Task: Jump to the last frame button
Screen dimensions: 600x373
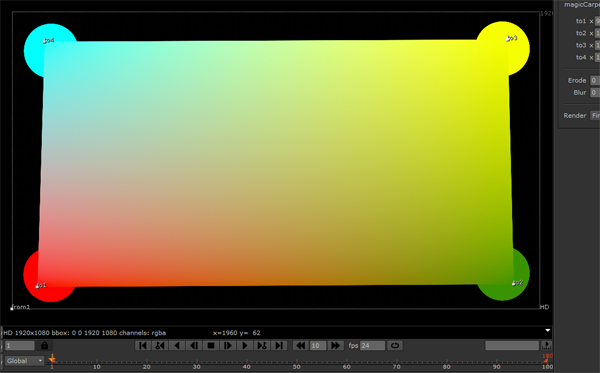Action: tap(279, 345)
